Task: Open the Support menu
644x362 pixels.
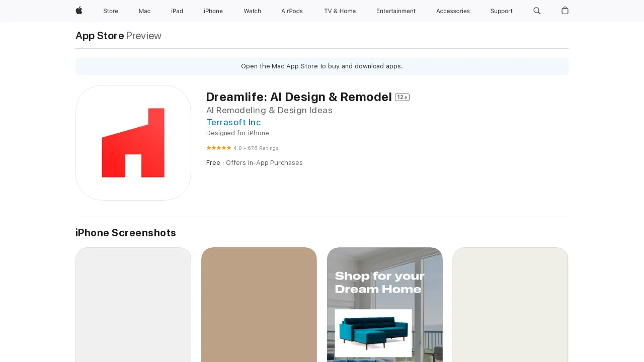Action: (502, 11)
